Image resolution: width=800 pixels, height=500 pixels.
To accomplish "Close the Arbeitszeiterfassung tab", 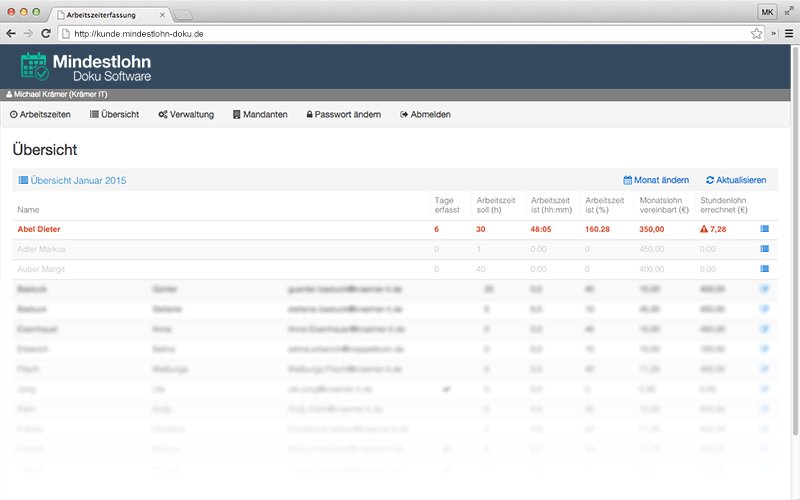I will 162,15.
